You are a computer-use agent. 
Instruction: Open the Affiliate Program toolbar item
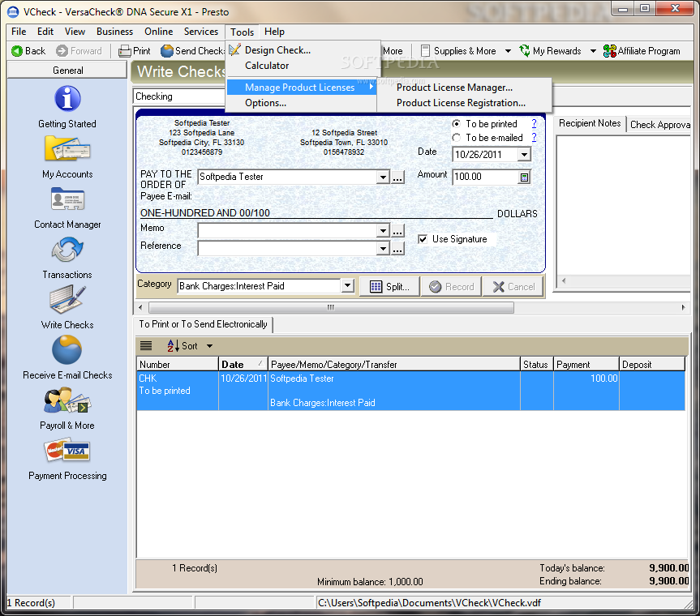click(x=642, y=51)
